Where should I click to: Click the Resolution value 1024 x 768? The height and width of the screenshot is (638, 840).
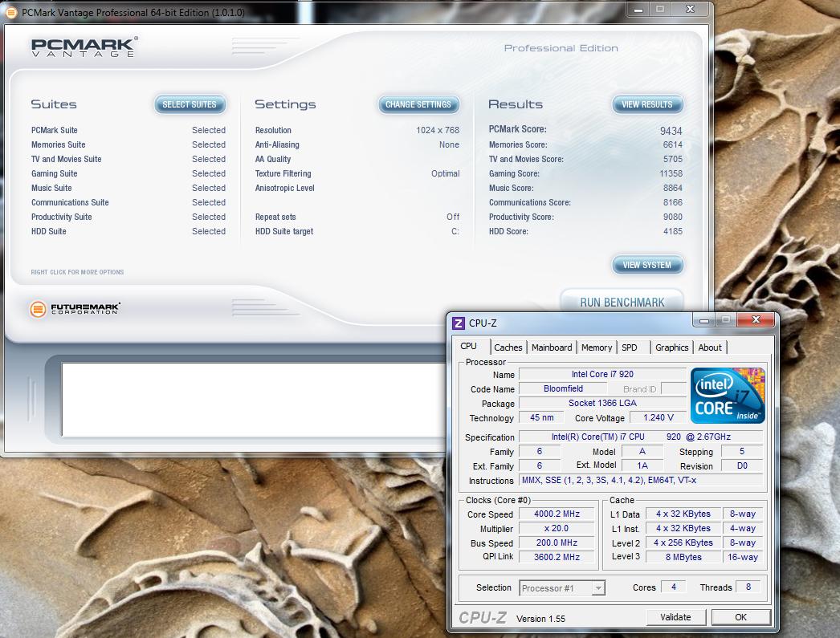pos(438,130)
